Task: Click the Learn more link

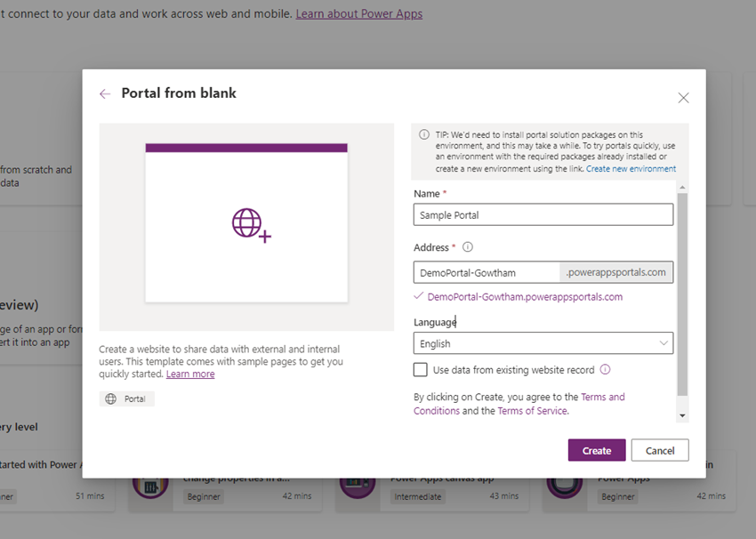Action: click(x=190, y=374)
